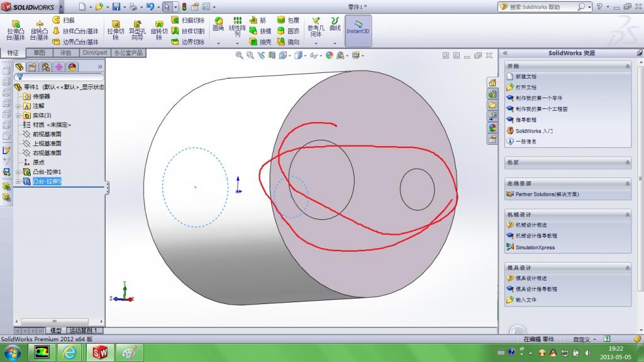The image size is (644, 362).
Task: Collapse the 机械设计 section
Action: click(628, 214)
